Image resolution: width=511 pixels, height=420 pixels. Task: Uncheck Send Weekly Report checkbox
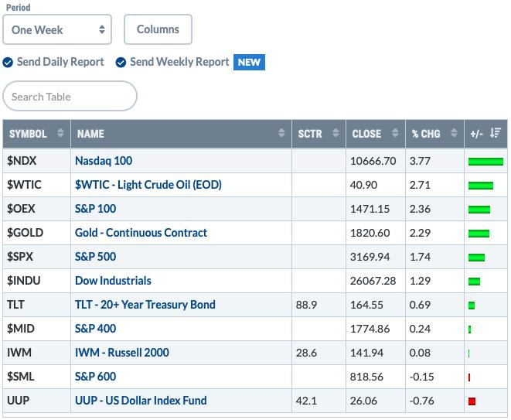pyautogui.click(x=121, y=62)
